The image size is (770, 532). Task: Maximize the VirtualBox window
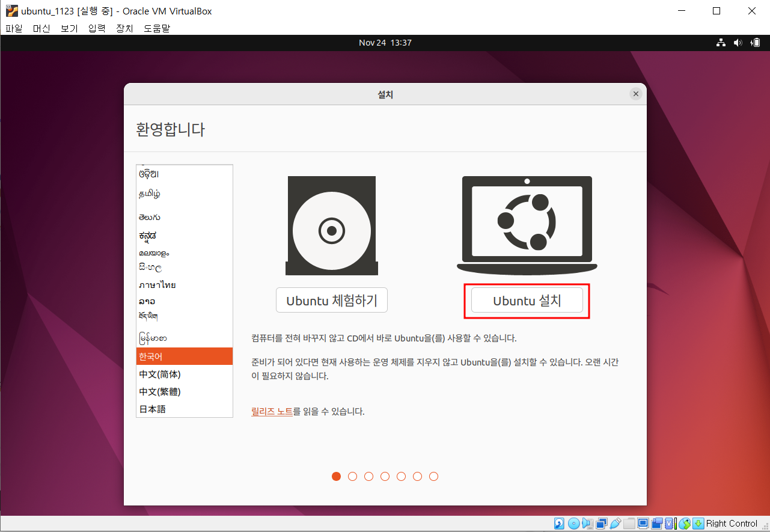click(x=716, y=11)
